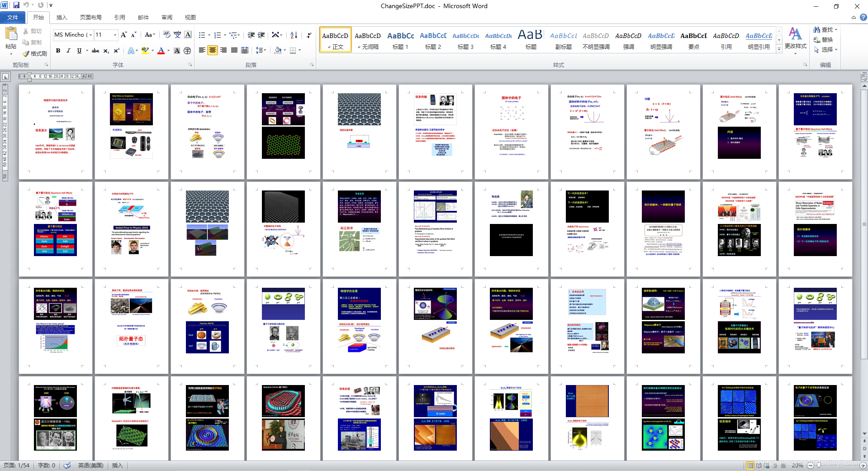868x471 pixels.
Task: Click the Save icon in quick access toolbar
Action: tap(16, 5)
